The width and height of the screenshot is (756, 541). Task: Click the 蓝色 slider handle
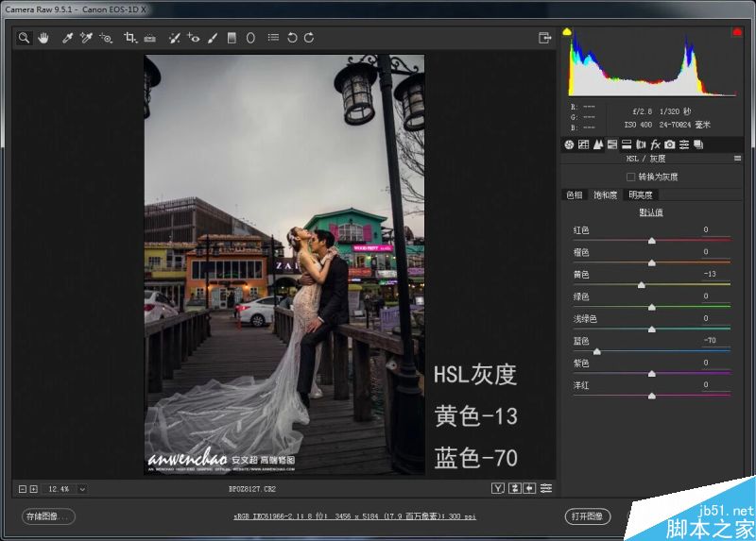pos(596,351)
